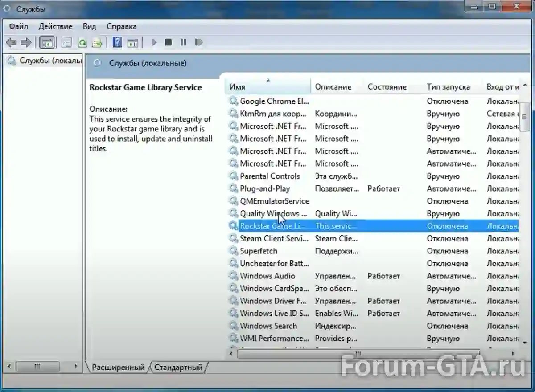Open the Справка menu
This screenshot has width=535, height=392.
point(122,26)
